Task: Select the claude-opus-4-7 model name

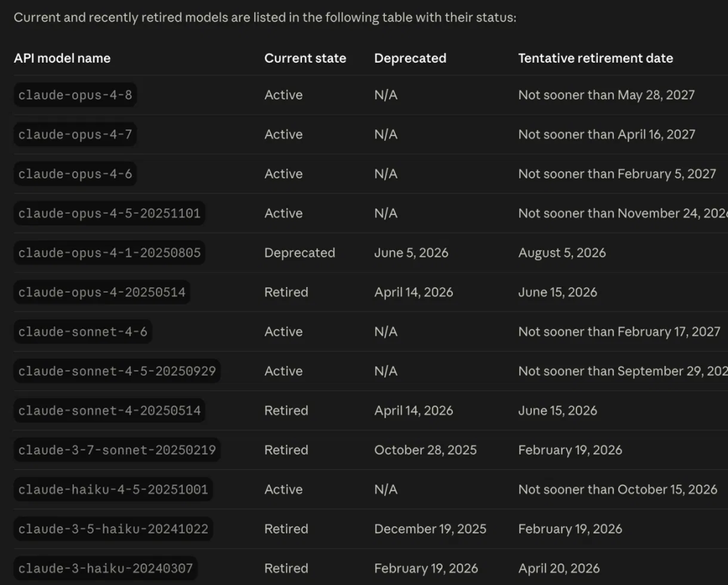Action: click(x=75, y=134)
